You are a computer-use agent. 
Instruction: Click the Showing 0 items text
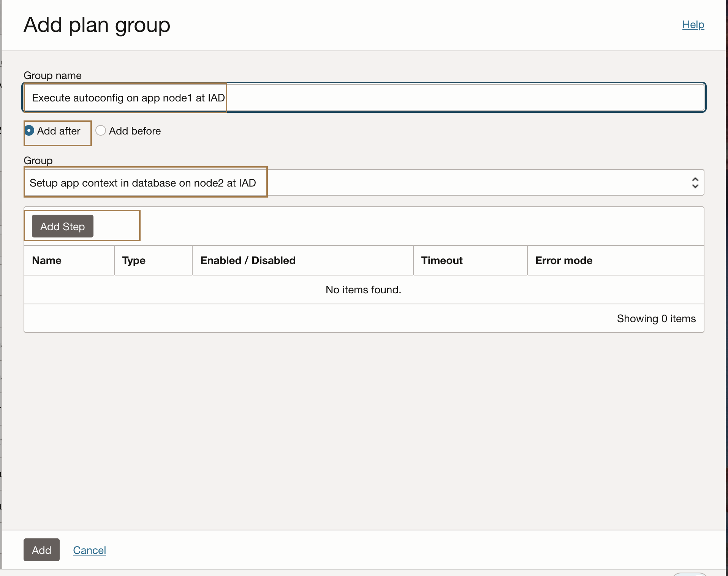pyautogui.click(x=656, y=319)
